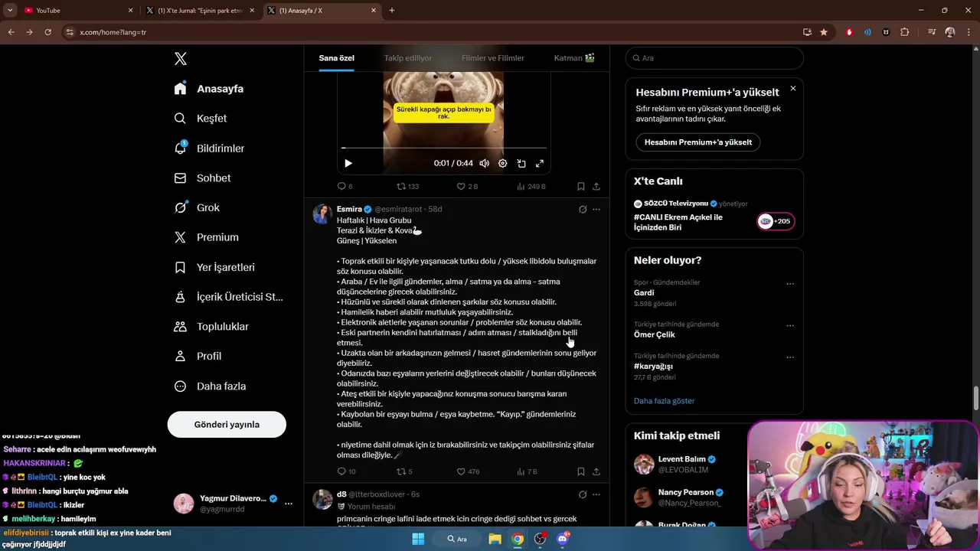Open more options for #karyağışı trend
This screenshot has height=551, width=980.
coord(790,357)
